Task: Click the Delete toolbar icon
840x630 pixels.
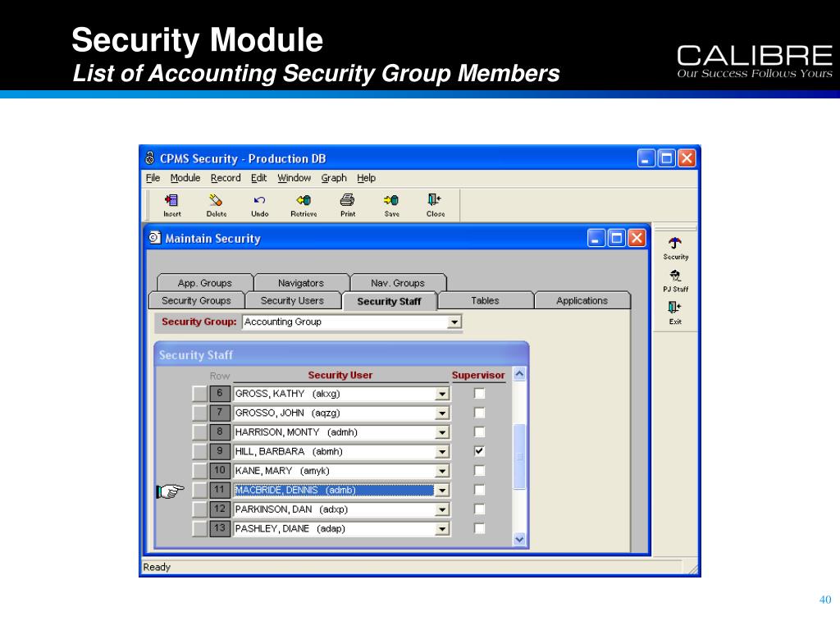Action: pos(216,205)
